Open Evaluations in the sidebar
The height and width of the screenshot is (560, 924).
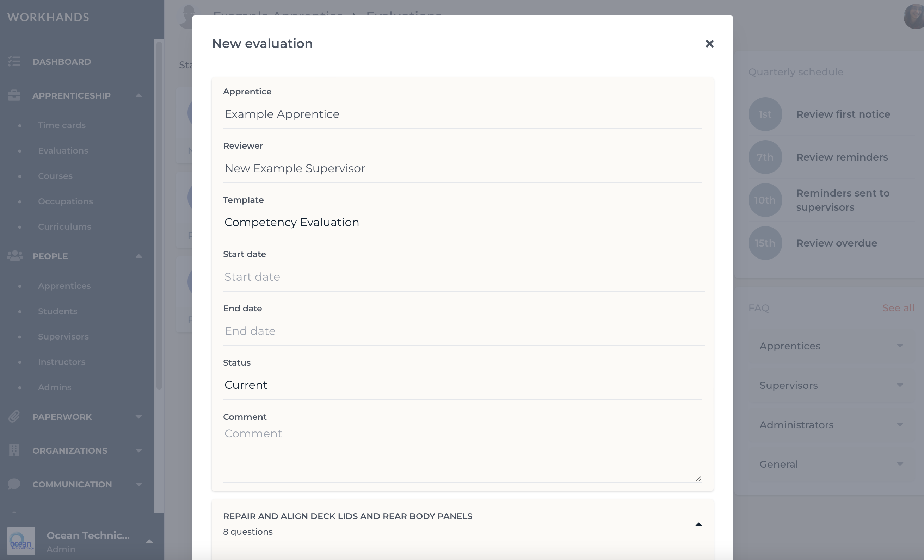pyautogui.click(x=63, y=150)
